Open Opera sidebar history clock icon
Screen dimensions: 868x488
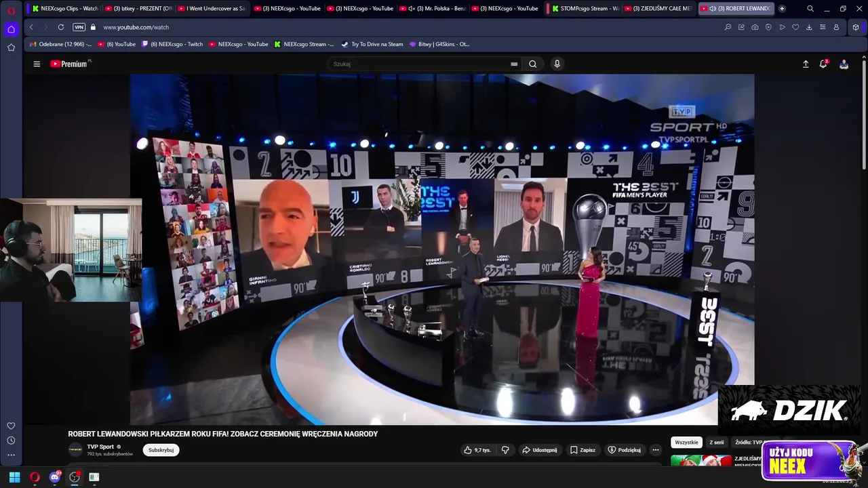coord(11,441)
